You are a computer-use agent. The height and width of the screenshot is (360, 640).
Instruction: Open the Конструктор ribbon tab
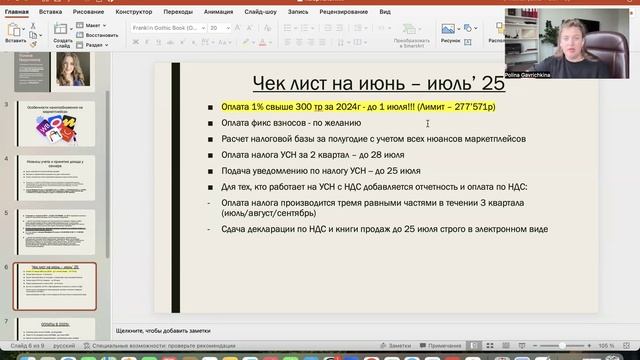click(x=133, y=12)
